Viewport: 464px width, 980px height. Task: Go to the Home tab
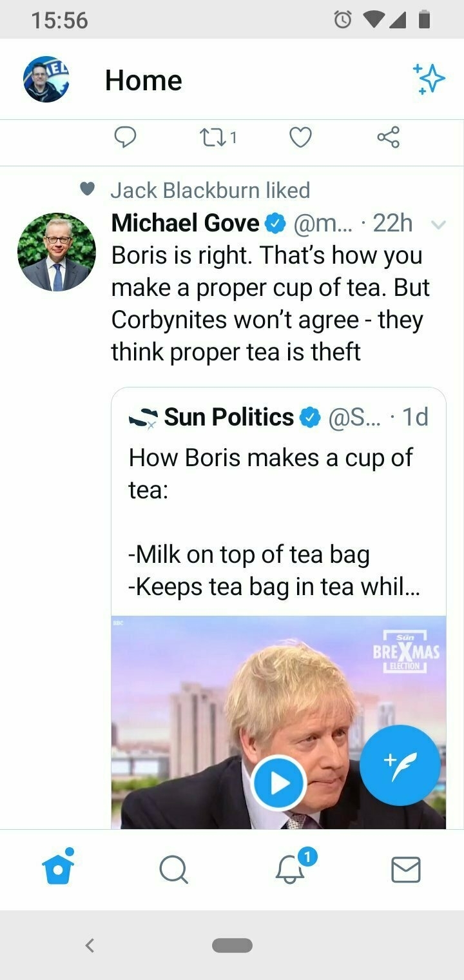(58, 869)
